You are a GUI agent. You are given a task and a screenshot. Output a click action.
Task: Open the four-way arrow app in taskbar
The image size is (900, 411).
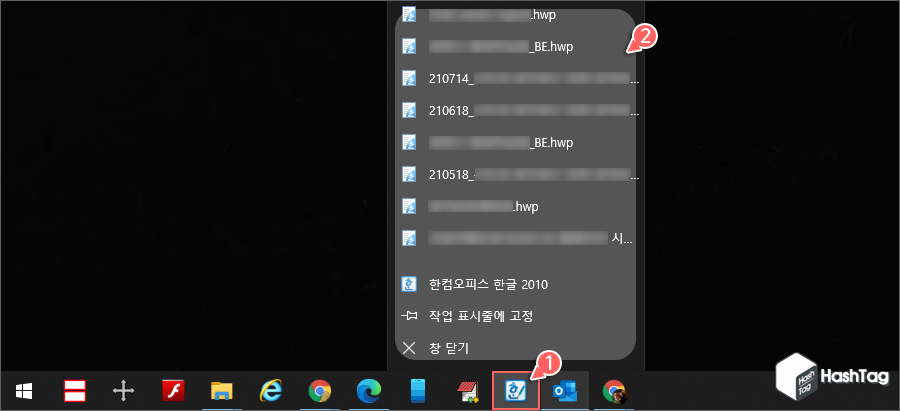click(x=123, y=391)
